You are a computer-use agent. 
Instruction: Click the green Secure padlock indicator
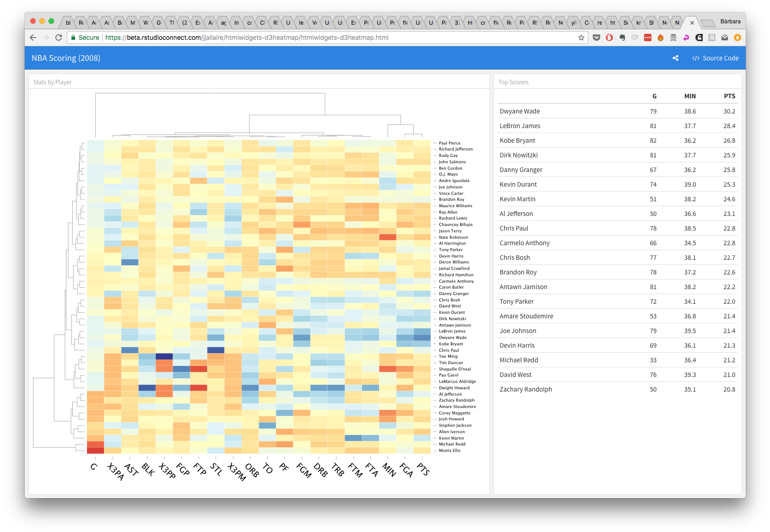(85, 38)
